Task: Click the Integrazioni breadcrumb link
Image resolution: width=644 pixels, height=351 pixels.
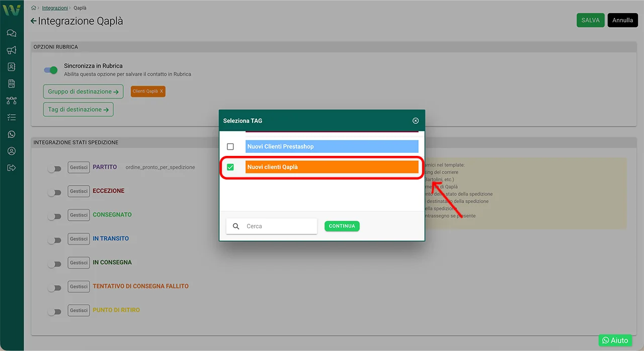Action: (x=55, y=8)
